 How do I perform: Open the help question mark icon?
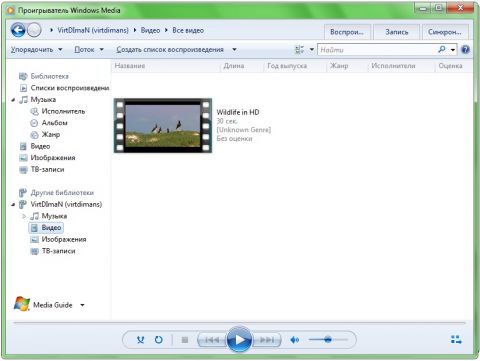pos(465,50)
